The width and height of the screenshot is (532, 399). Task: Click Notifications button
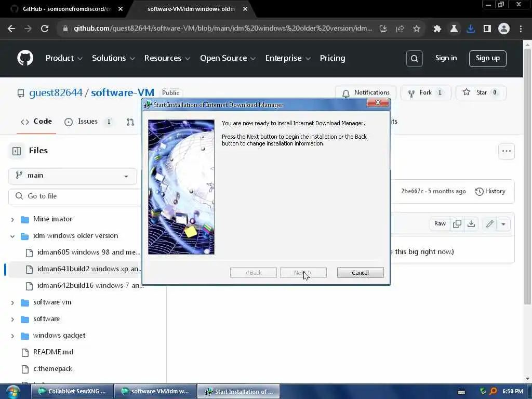coord(365,92)
